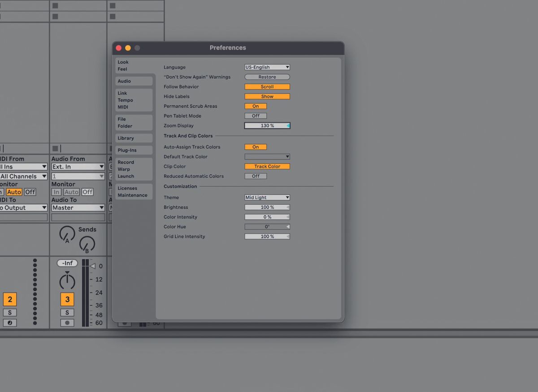Open Audio From dropdown showing Ext. In
The height and width of the screenshot is (392, 538).
(78, 167)
